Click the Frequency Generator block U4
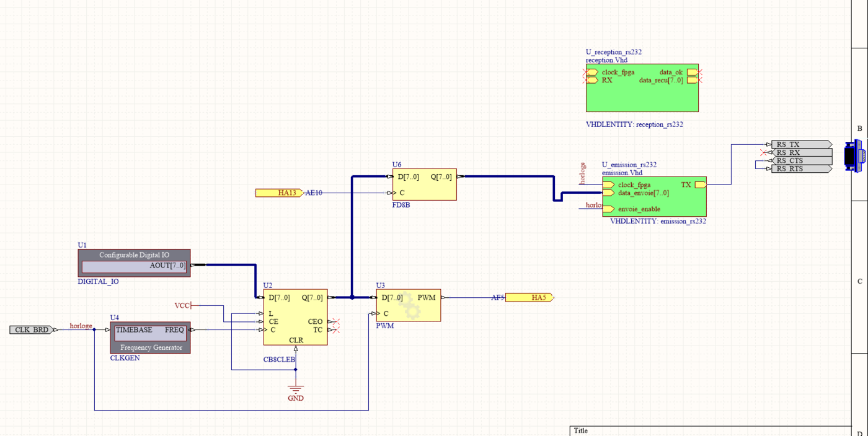The width and height of the screenshot is (868, 436). [x=150, y=338]
